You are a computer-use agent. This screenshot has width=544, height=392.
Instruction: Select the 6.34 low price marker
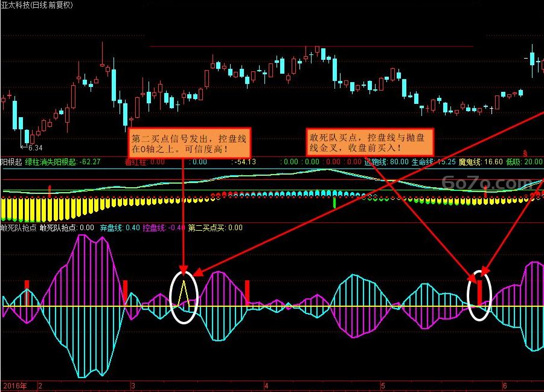pos(35,148)
